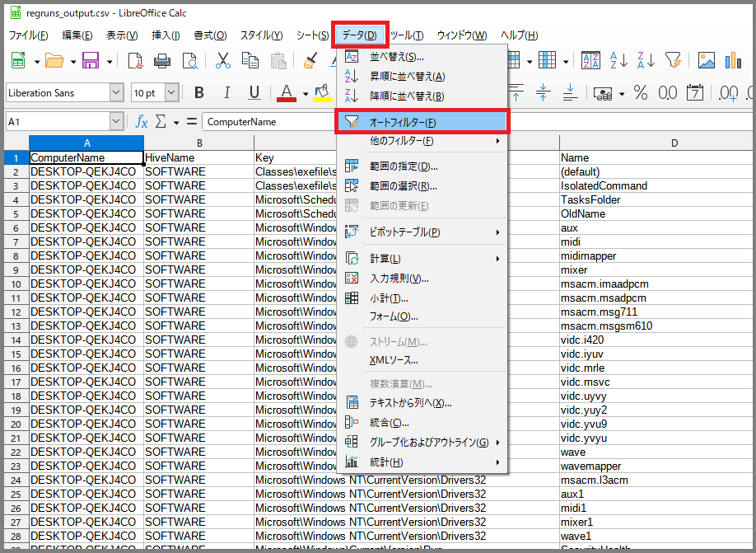Click the Copy toolbar icon
This screenshot has width=756, height=553.
coord(250,61)
